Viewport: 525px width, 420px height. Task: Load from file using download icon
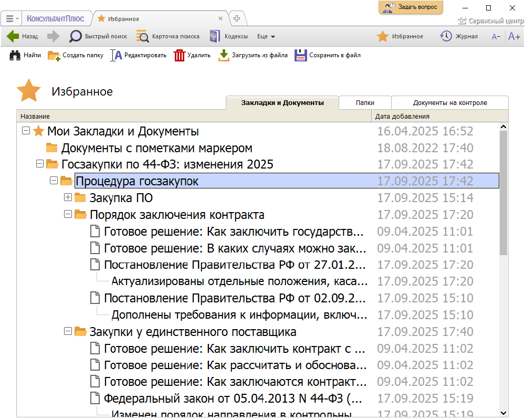(x=224, y=55)
